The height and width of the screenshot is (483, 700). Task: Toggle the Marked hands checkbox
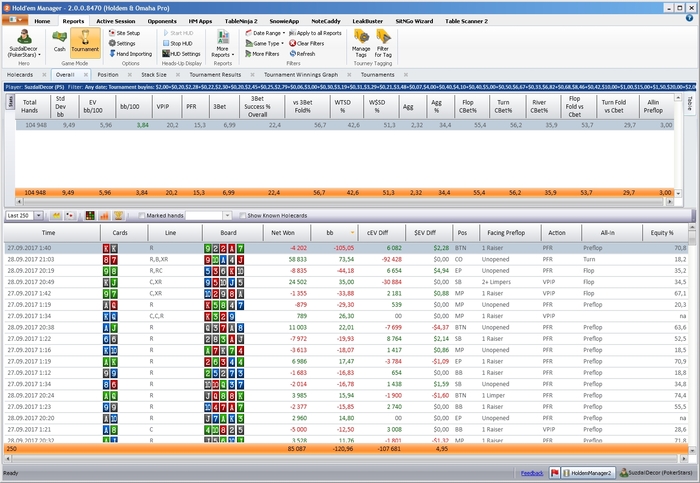tap(142, 216)
